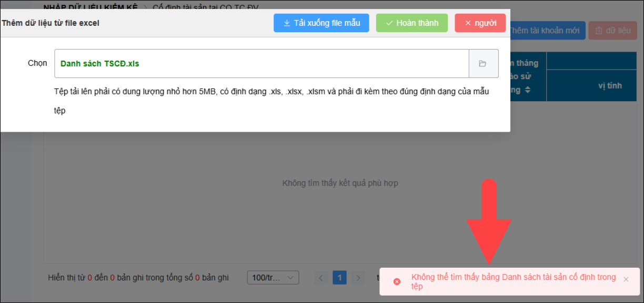Screen dimensions: 644x303
Task: Click the 'vị tính' column header
Action: click(610, 85)
